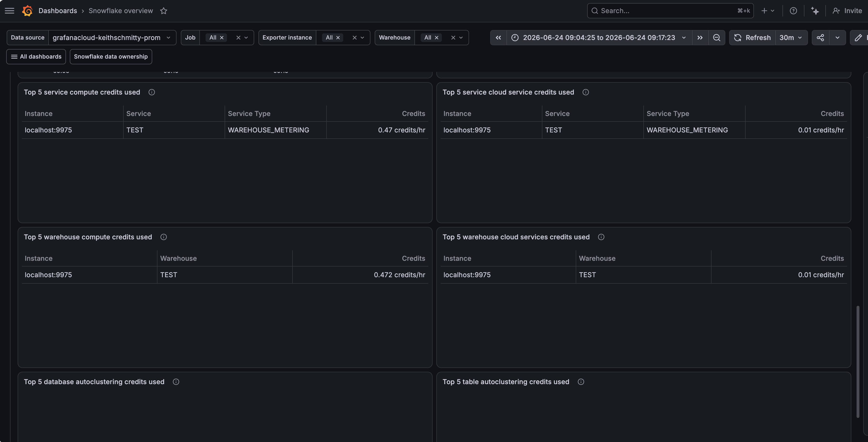
Task: Clear the Exporter instance filter
Action: pos(354,37)
